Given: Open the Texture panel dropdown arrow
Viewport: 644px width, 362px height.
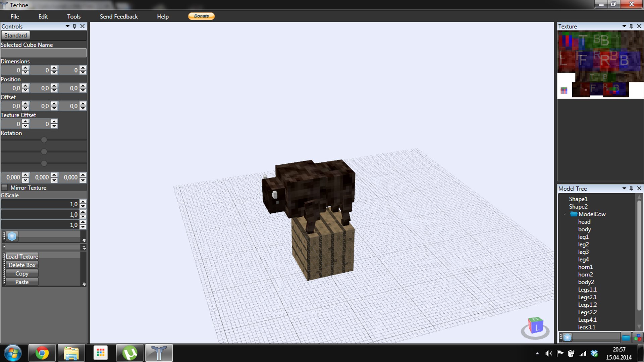Looking at the screenshot, I should coord(624,26).
